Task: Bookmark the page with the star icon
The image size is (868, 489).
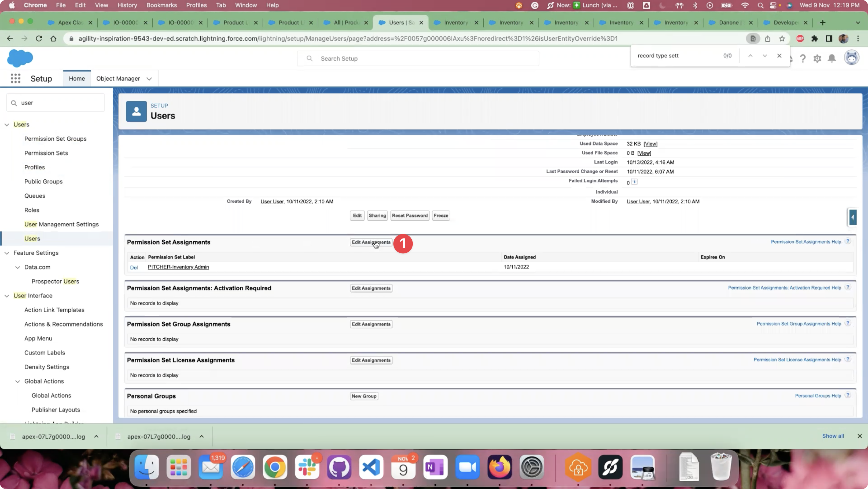Action: (782, 38)
